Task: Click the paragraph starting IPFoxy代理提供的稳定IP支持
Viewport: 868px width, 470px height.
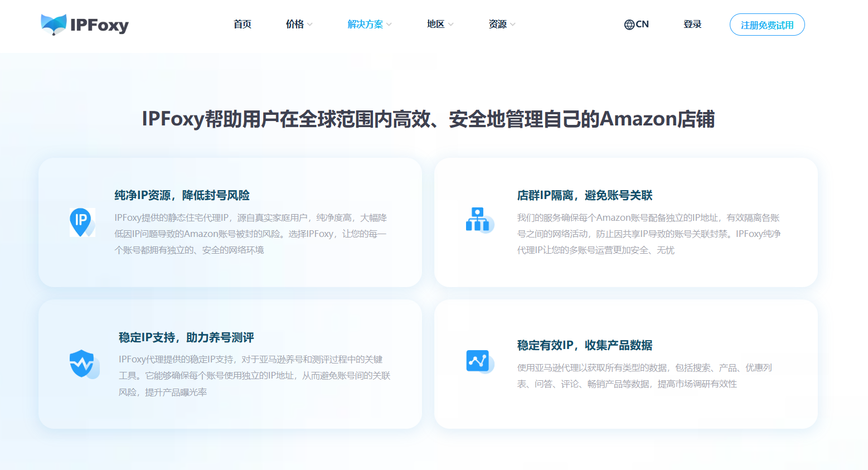Action: 255,376
